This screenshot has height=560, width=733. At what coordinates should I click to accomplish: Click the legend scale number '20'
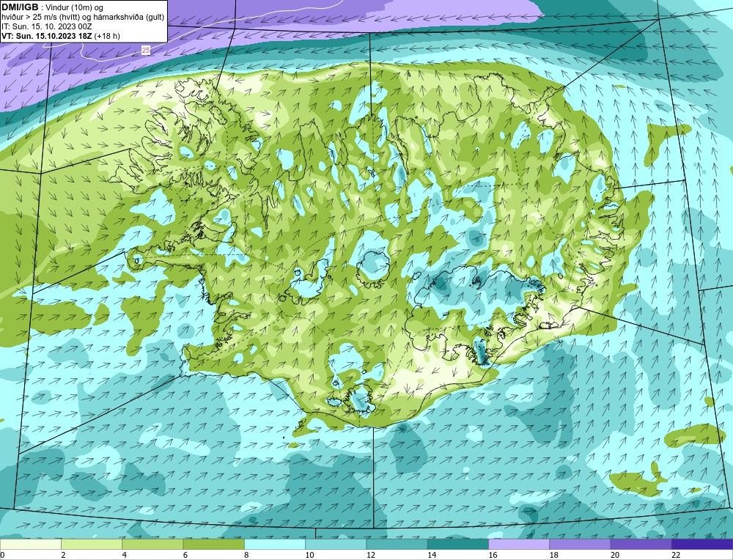[615, 555]
